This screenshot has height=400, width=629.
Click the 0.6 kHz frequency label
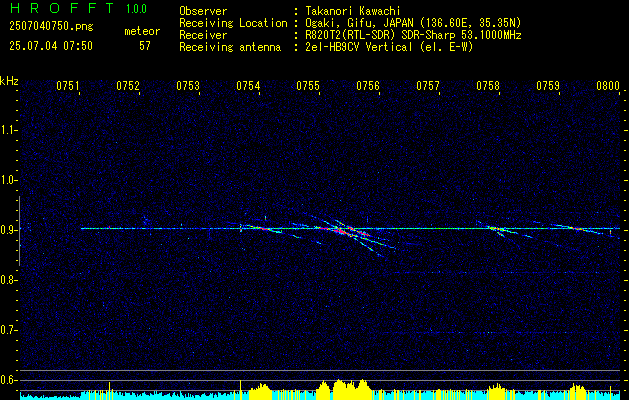pyautogui.click(x=8, y=380)
